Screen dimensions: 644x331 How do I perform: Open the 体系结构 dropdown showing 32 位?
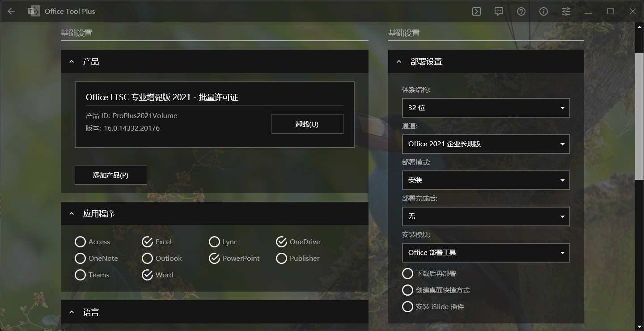[x=486, y=108]
